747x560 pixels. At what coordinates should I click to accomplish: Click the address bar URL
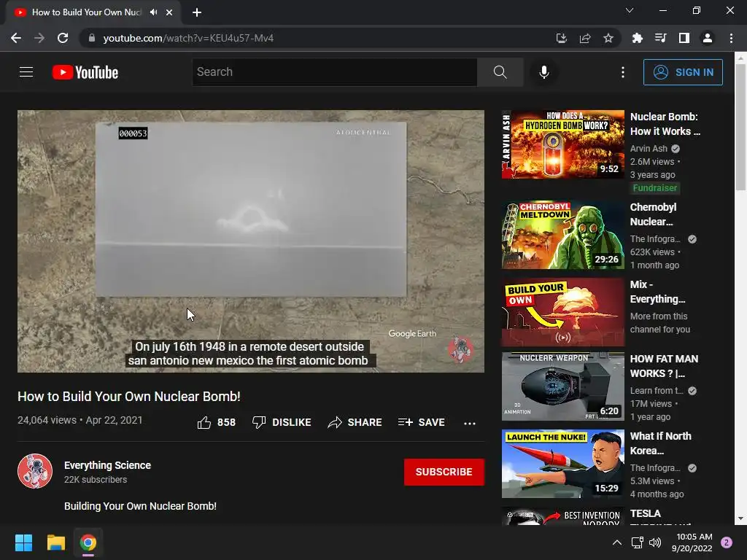[x=189, y=38]
